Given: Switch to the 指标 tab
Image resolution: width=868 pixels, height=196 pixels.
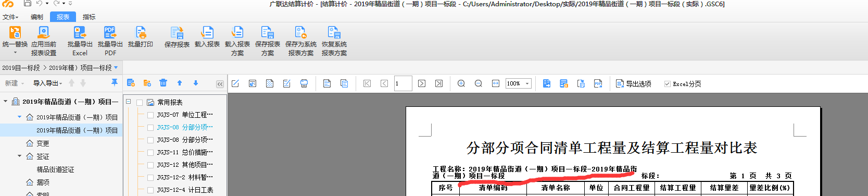Looking at the screenshot, I should tap(89, 17).
